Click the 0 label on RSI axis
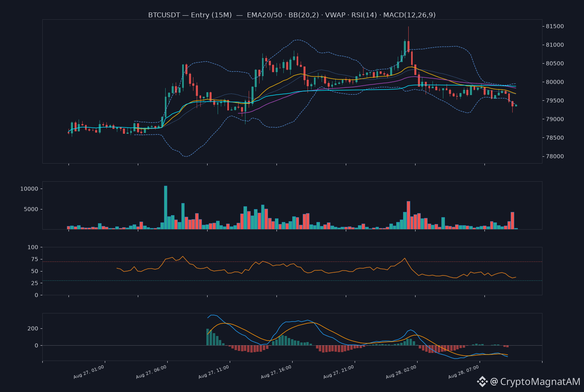The width and height of the screenshot is (584, 392). point(36,295)
